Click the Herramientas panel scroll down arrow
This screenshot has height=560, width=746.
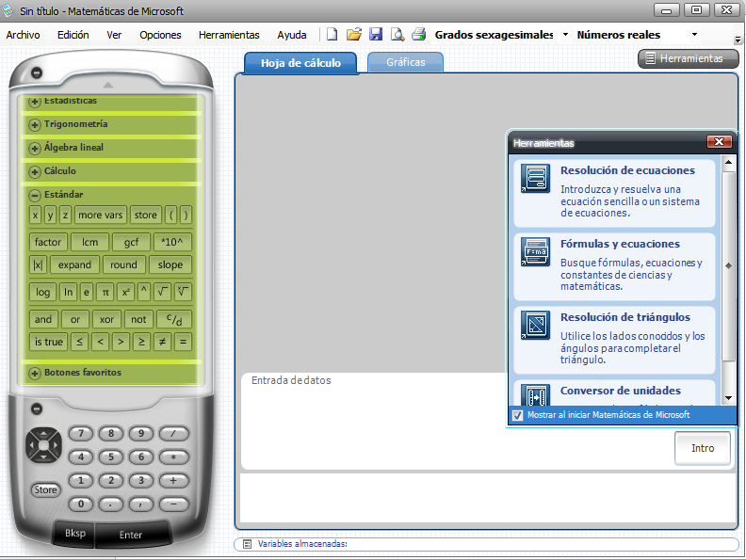coord(728,398)
